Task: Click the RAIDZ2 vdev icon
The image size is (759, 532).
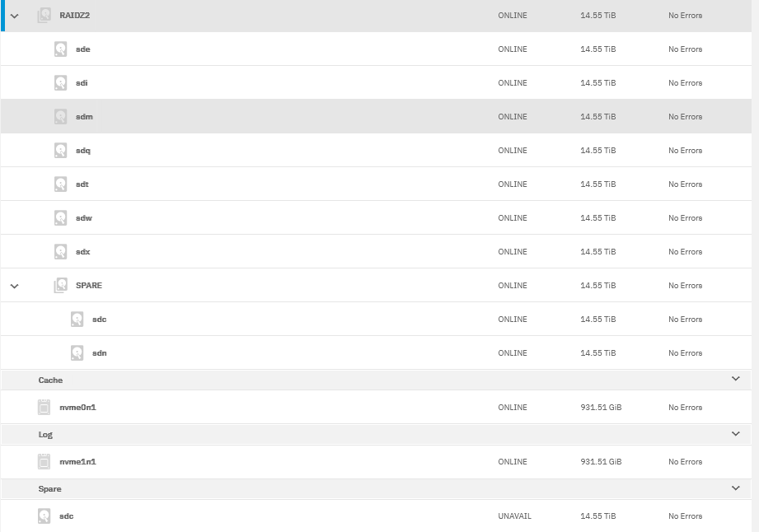Action: click(45, 16)
